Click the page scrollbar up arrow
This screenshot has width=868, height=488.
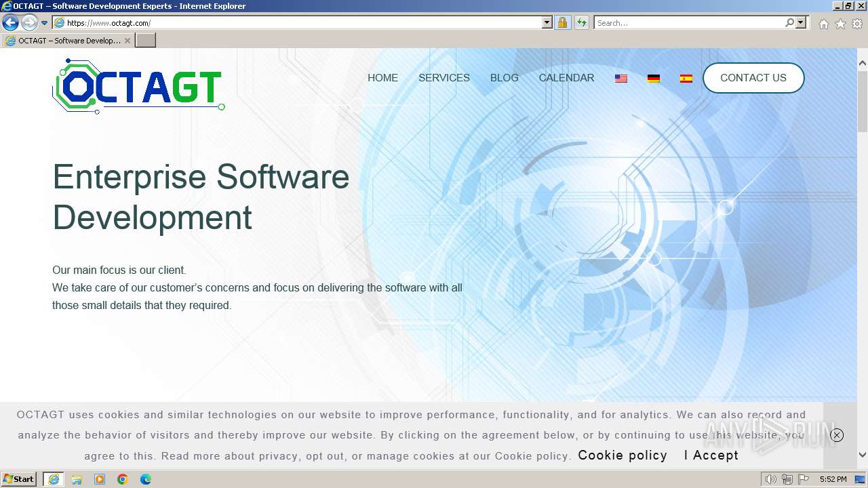[x=863, y=63]
